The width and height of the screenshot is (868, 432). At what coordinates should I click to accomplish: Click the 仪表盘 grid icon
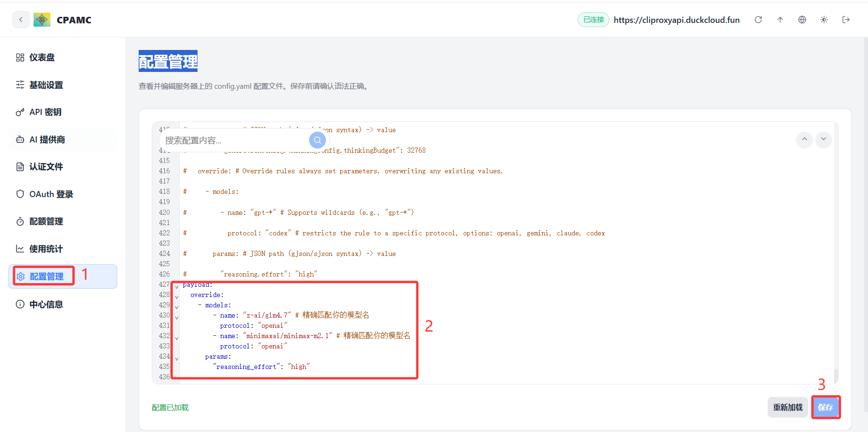click(20, 57)
